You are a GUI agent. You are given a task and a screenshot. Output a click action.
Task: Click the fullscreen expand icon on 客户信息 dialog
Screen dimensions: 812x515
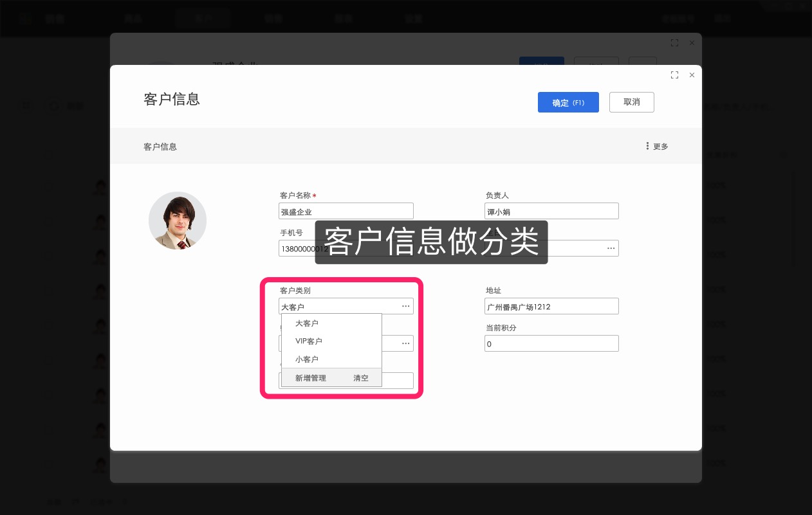click(x=674, y=75)
